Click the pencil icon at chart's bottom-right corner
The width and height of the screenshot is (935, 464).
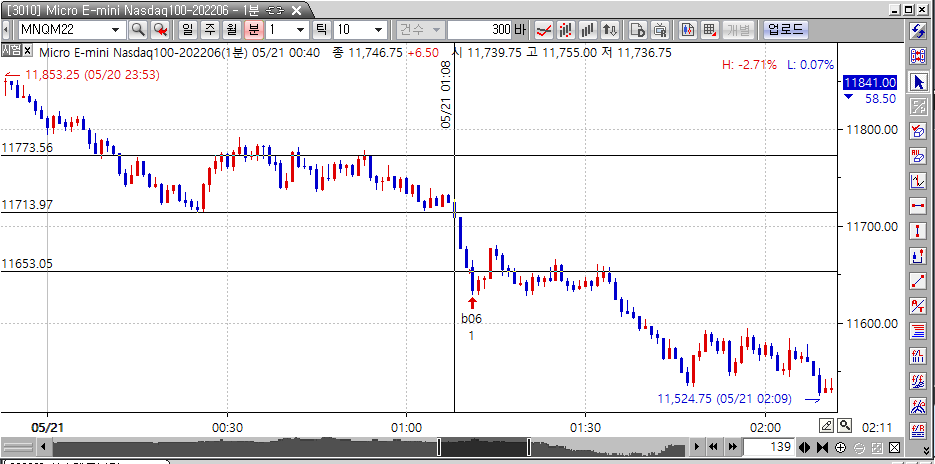click(x=827, y=425)
